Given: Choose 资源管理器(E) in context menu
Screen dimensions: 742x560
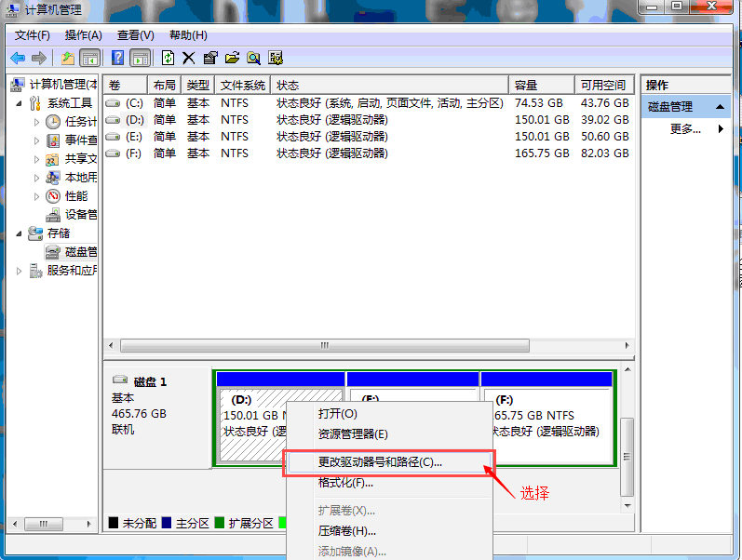Looking at the screenshot, I should (389, 434).
